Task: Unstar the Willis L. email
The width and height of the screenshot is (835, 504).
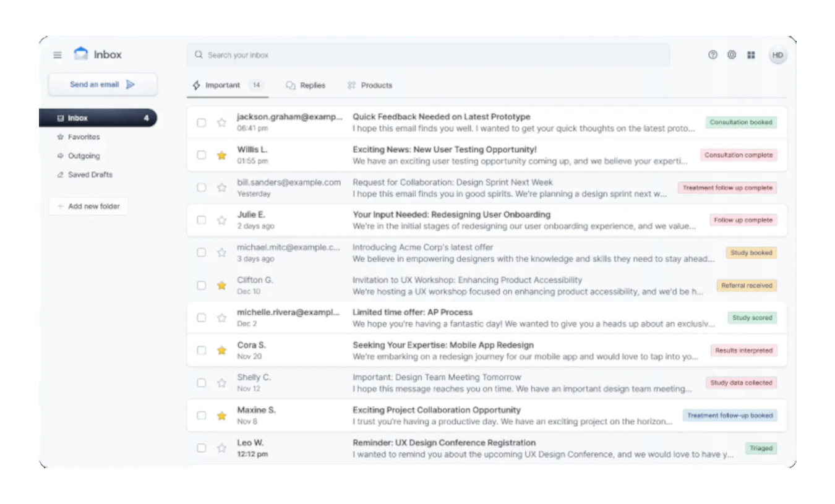Action: (221, 155)
